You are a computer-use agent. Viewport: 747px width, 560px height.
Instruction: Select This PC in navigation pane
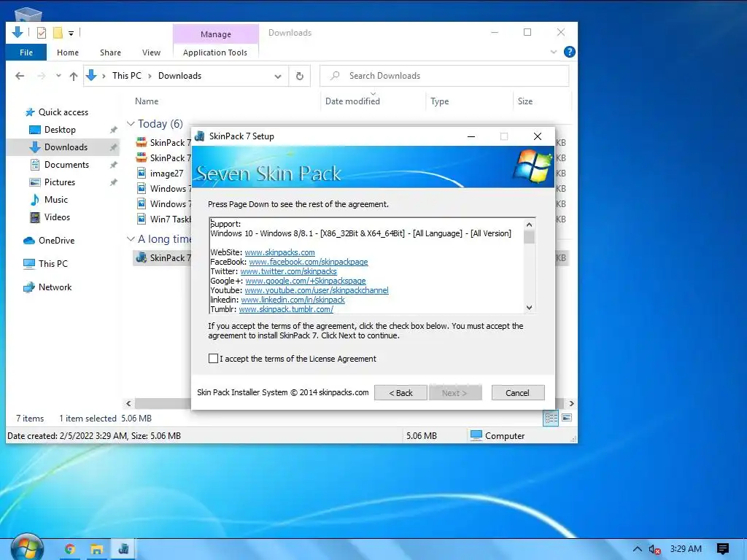point(53,264)
